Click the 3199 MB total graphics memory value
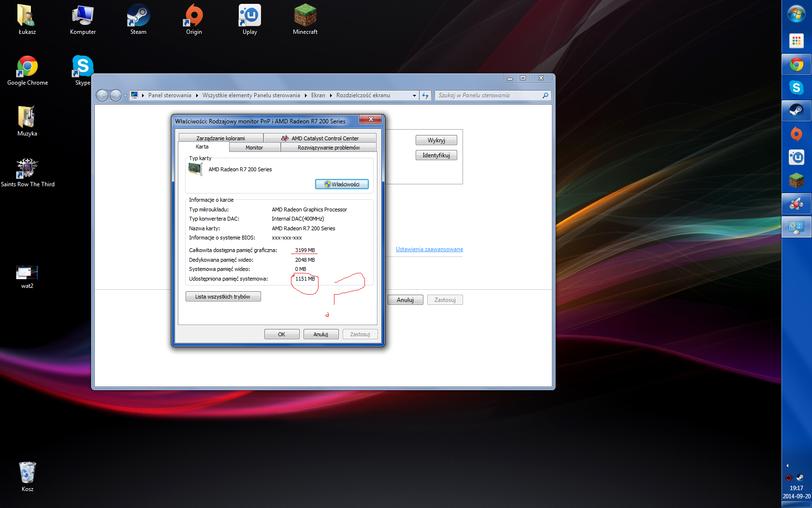 coord(305,250)
